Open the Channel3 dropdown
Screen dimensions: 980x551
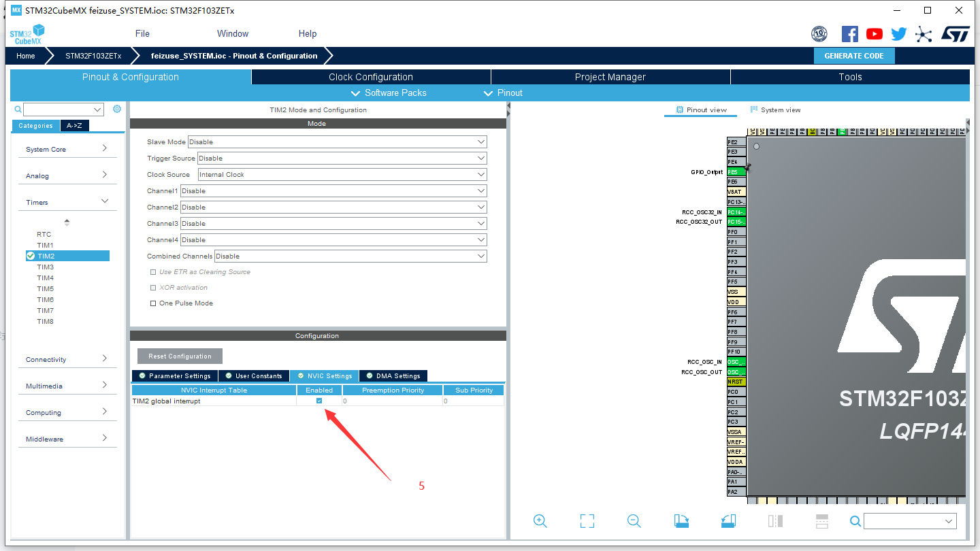333,224
